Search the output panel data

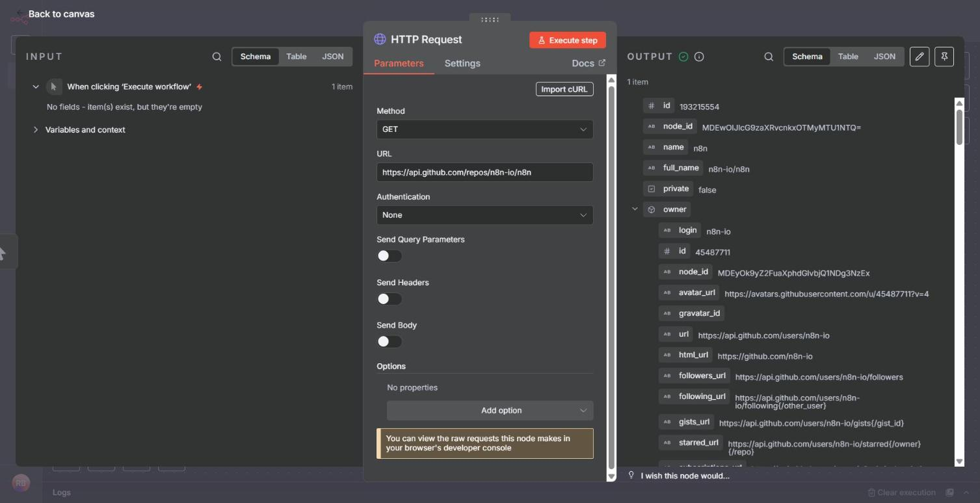(769, 57)
